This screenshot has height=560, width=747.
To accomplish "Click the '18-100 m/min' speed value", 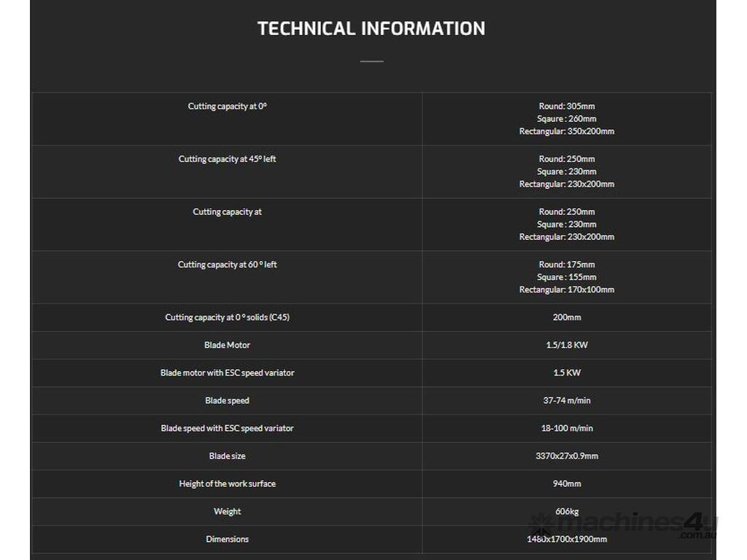I will [567, 428].
